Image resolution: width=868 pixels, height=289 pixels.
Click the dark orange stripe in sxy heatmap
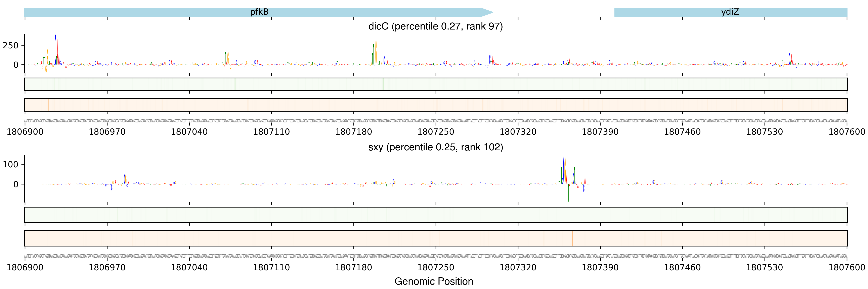click(x=572, y=238)
